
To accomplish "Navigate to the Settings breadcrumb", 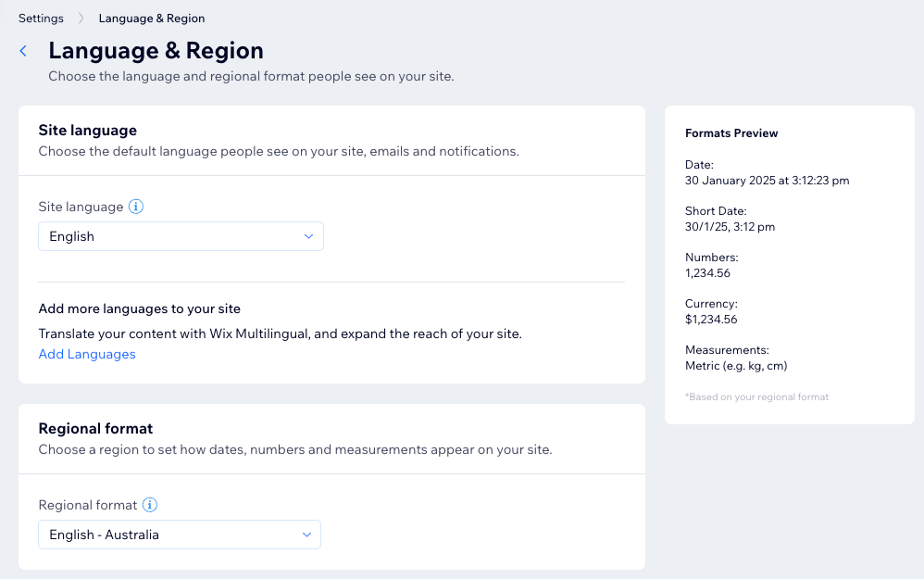I will pyautogui.click(x=41, y=19).
